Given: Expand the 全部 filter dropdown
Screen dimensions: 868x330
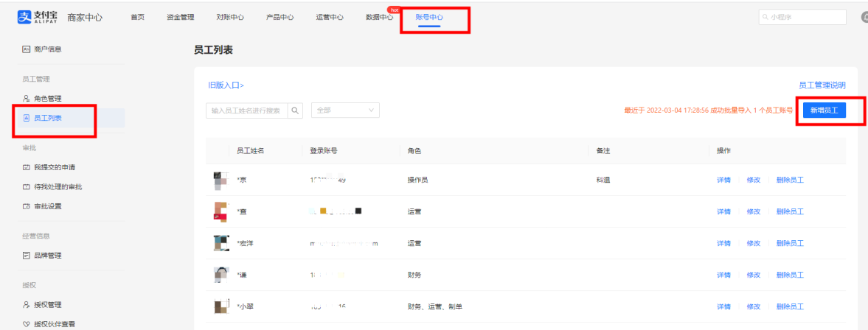Looking at the screenshot, I should click(x=345, y=110).
